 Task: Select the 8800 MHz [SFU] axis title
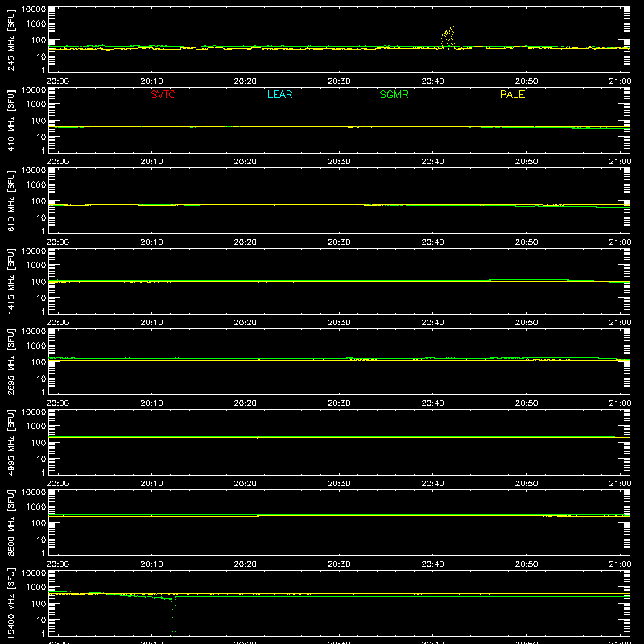click(11, 522)
